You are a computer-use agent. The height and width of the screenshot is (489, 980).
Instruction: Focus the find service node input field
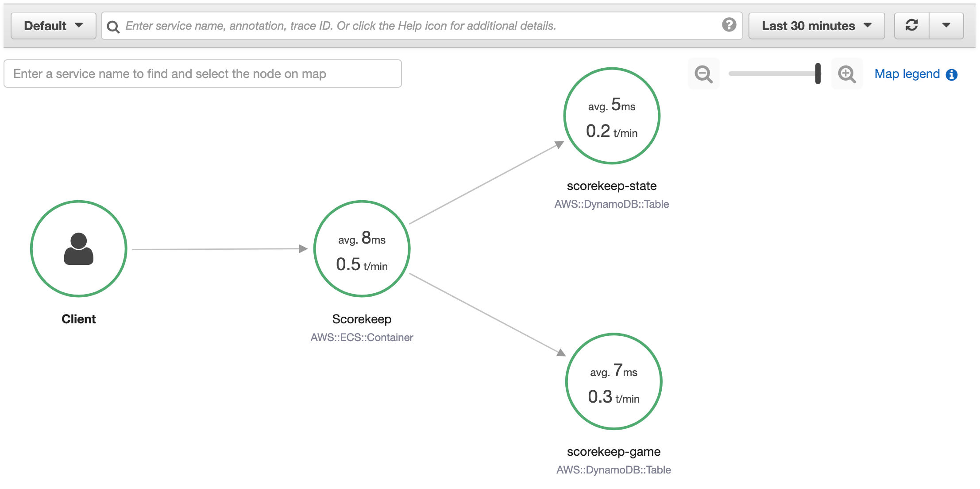(203, 74)
